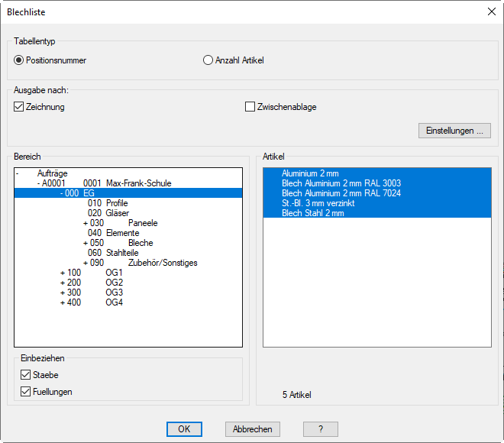Uncheck the Zeichnung output checkbox
Screen dimensions: 504x443
[x=20, y=107]
